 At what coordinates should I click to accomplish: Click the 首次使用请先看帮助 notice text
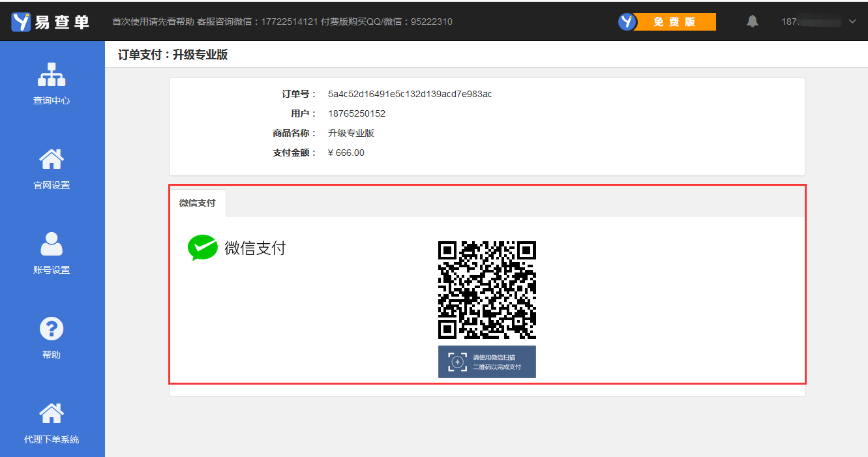pos(153,22)
